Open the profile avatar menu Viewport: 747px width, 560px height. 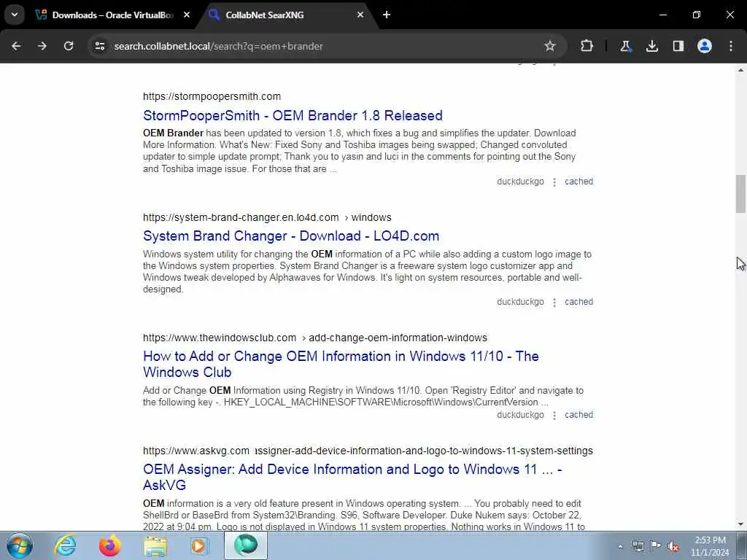pos(705,46)
